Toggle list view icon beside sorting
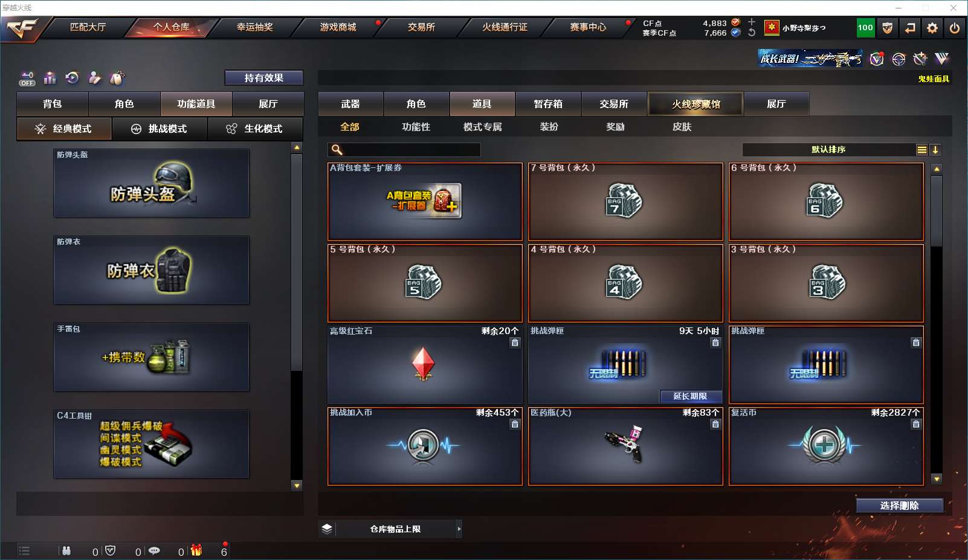 921,150
